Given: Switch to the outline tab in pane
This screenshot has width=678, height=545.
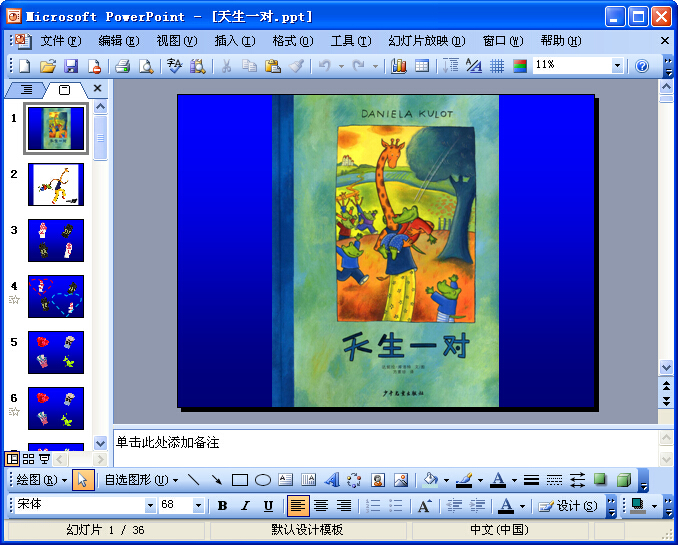Looking at the screenshot, I should [26, 90].
